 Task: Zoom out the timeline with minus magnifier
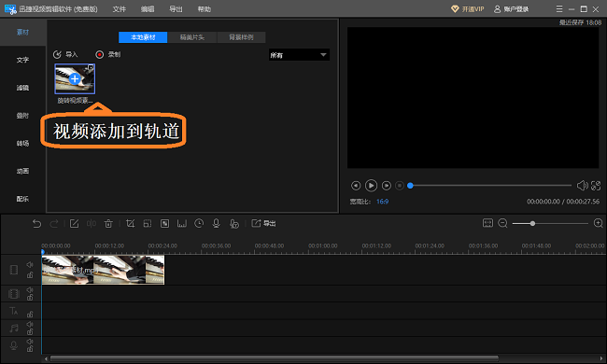[x=502, y=223]
